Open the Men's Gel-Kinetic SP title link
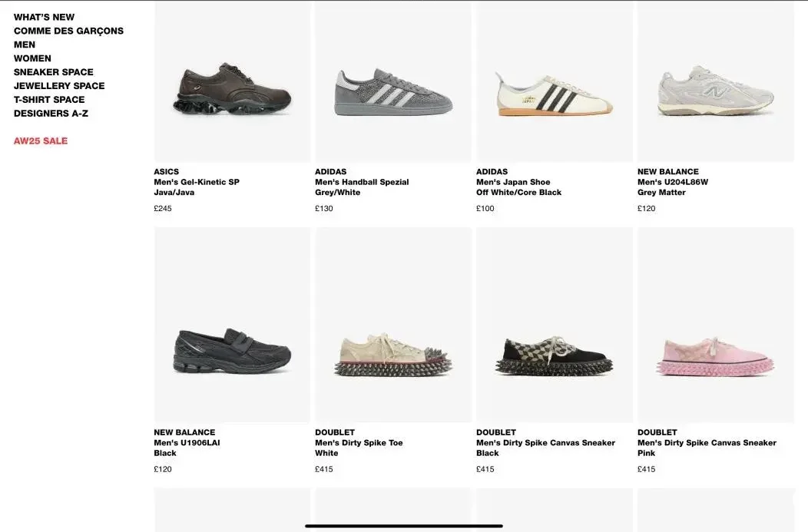The width and height of the screenshot is (808, 532). [197, 182]
